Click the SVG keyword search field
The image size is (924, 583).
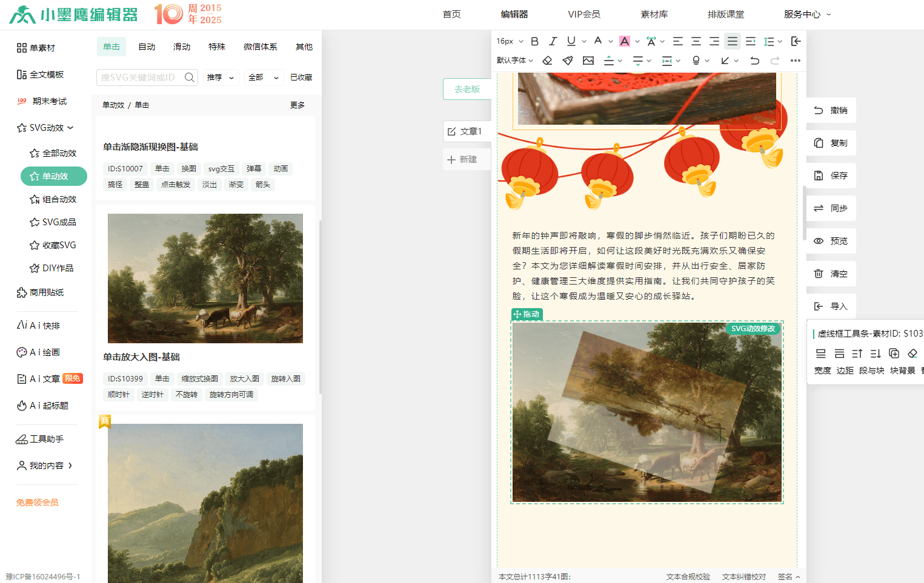141,77
